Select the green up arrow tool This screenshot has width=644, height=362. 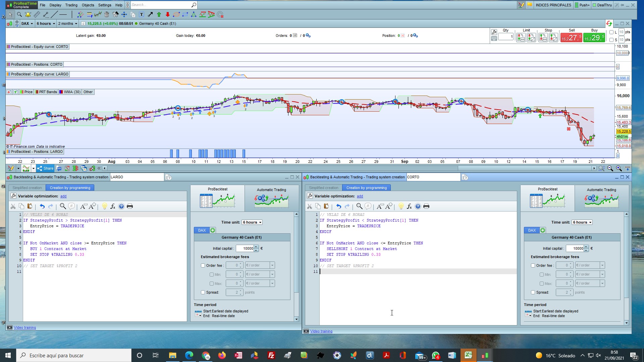(x=159, y=14)
